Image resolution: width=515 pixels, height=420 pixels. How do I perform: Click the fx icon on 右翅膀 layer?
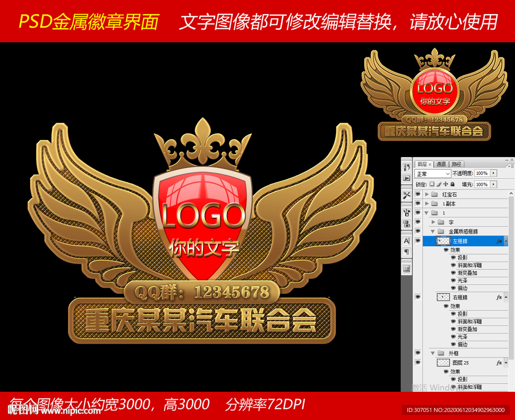499,297
